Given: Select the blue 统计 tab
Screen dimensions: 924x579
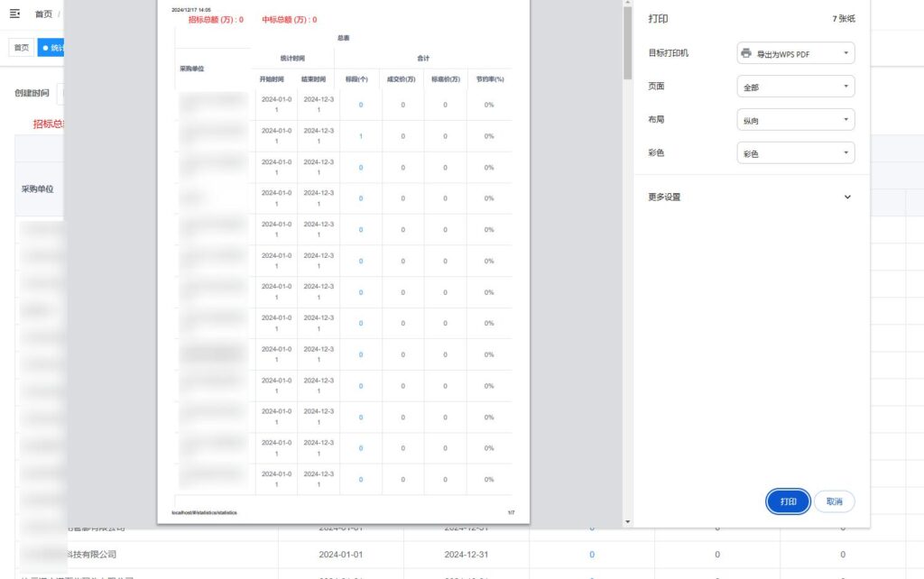Looking at the screenshot, I should (52, 48).
